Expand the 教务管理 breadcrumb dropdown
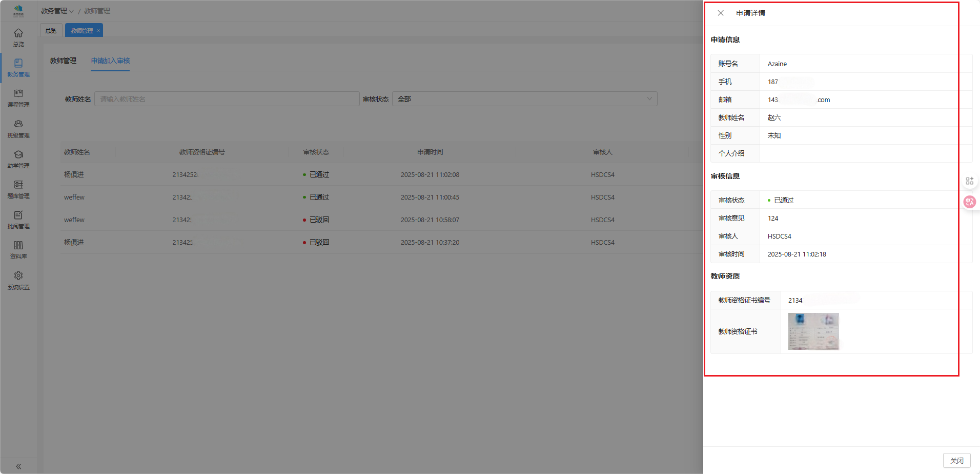Image resolution: width=980 pixels, height=474 pixels. [x=57, y=11]
